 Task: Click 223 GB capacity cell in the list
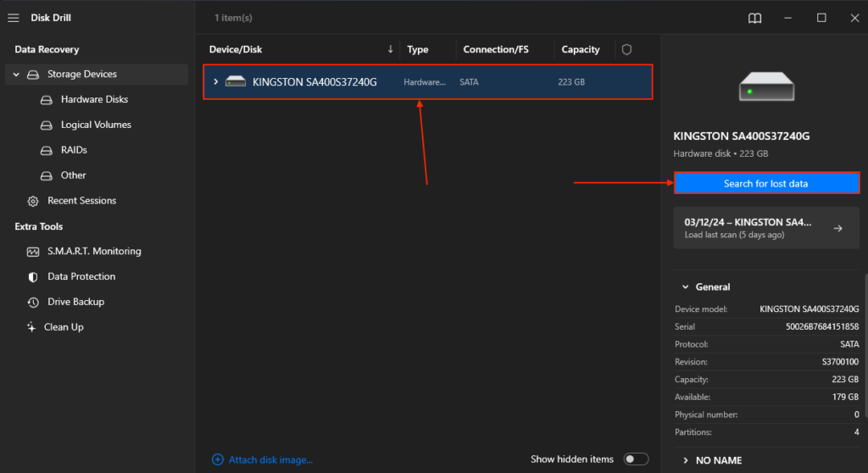tap(571, 82)
